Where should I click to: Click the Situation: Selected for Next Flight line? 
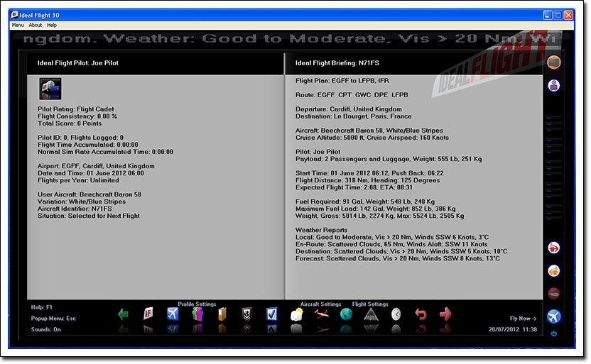(89, 216)
